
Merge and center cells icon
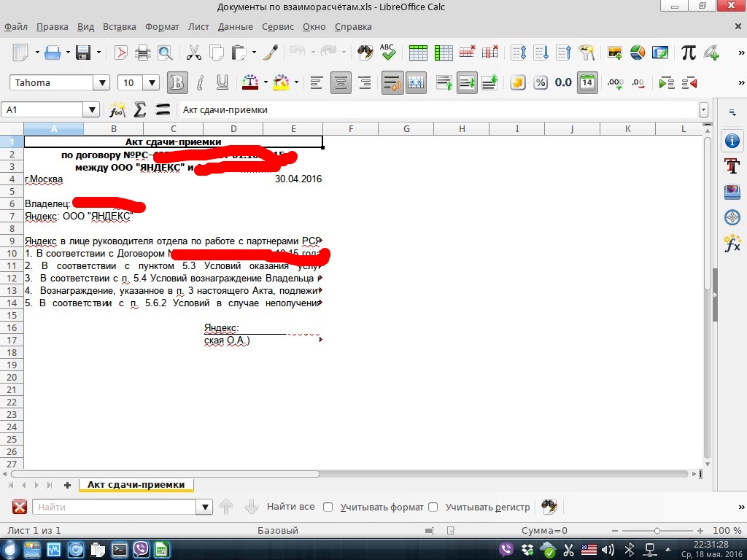(416, 83)
